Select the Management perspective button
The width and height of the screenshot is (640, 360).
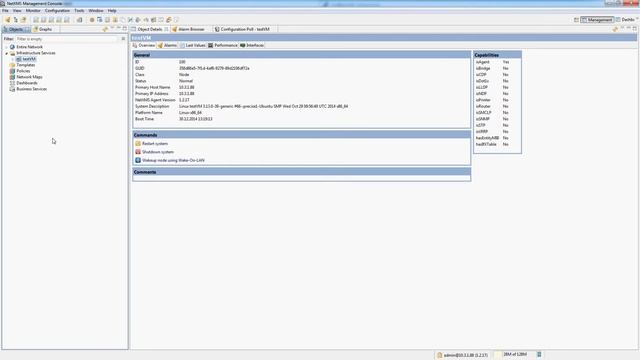click(597, 20)
